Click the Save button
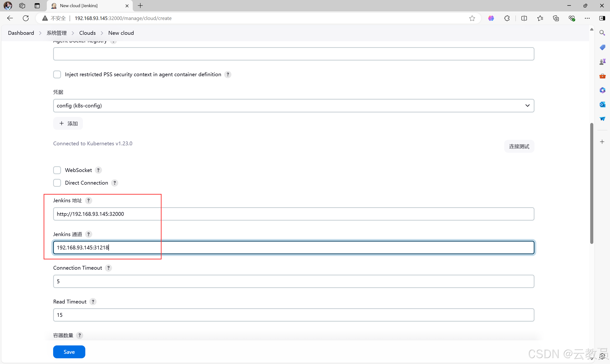 [69, 352]
